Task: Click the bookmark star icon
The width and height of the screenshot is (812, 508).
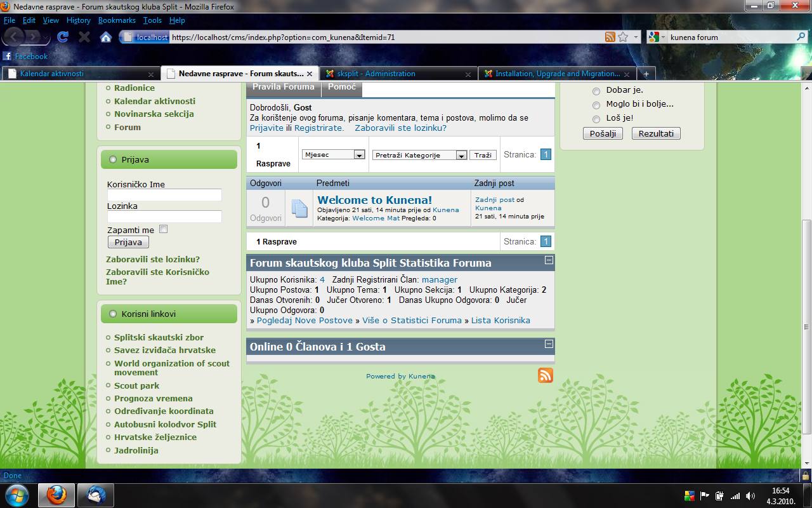Action: (623, 37)
